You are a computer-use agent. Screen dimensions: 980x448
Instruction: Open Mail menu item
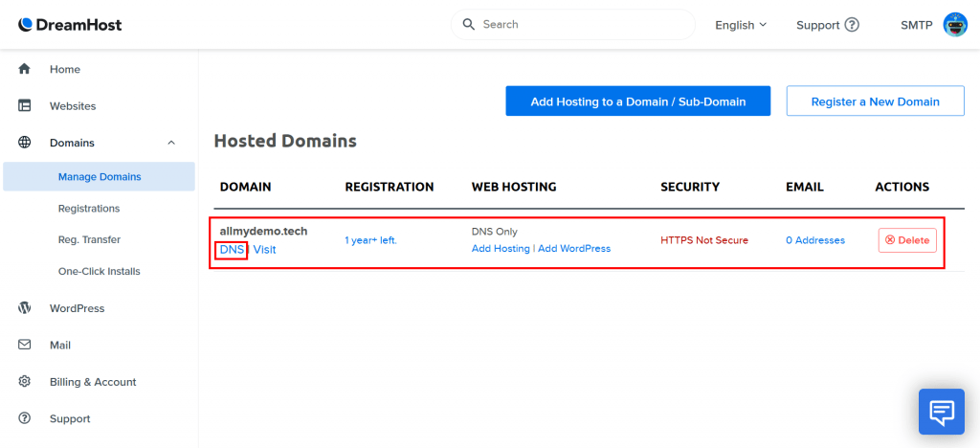coord(60,345)
